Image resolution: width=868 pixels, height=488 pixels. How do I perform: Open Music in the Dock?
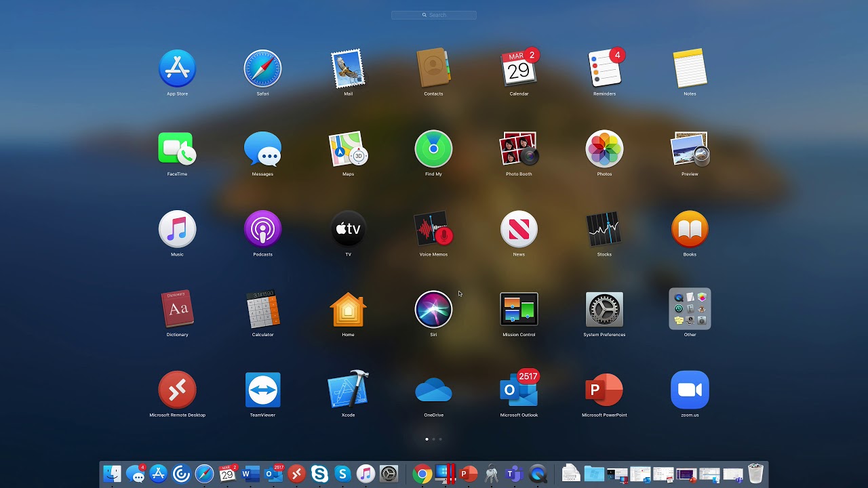click(366, 473)
